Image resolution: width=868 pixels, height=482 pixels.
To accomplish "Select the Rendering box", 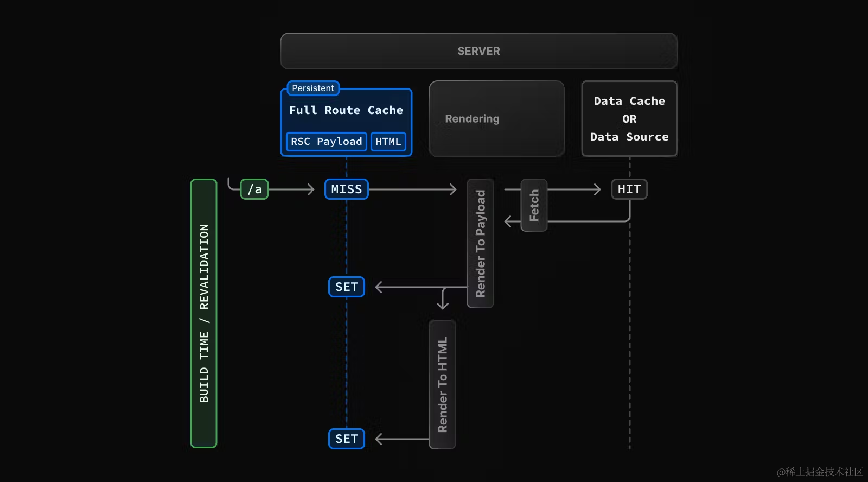I will coord(496,119).
